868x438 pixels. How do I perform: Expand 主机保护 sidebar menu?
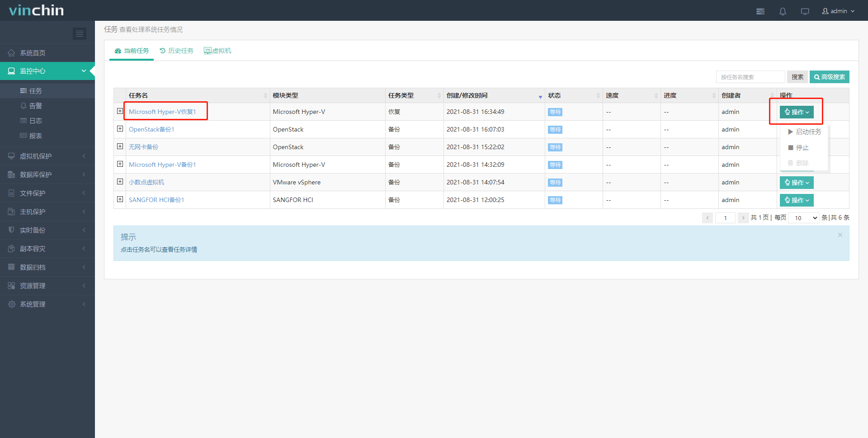[47, 212]
